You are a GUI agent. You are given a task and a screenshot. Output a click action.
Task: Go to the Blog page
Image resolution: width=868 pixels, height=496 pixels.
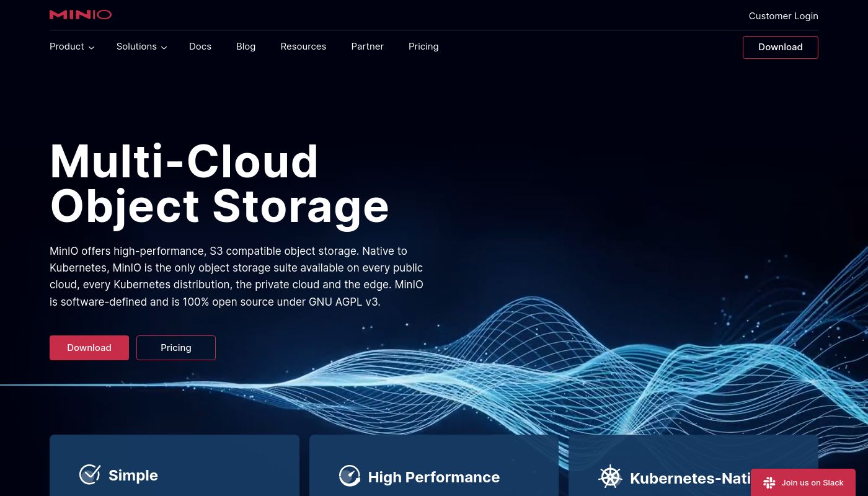point(246,46)
